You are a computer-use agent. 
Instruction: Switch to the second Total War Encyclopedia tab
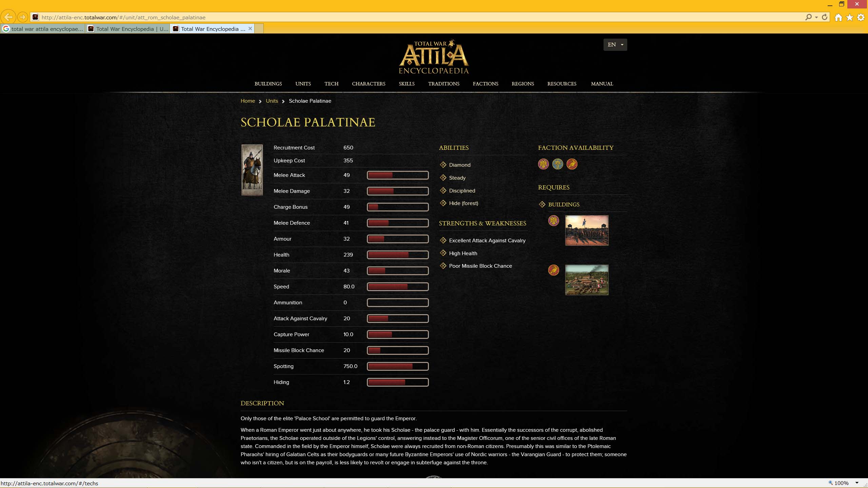(127, 29)
